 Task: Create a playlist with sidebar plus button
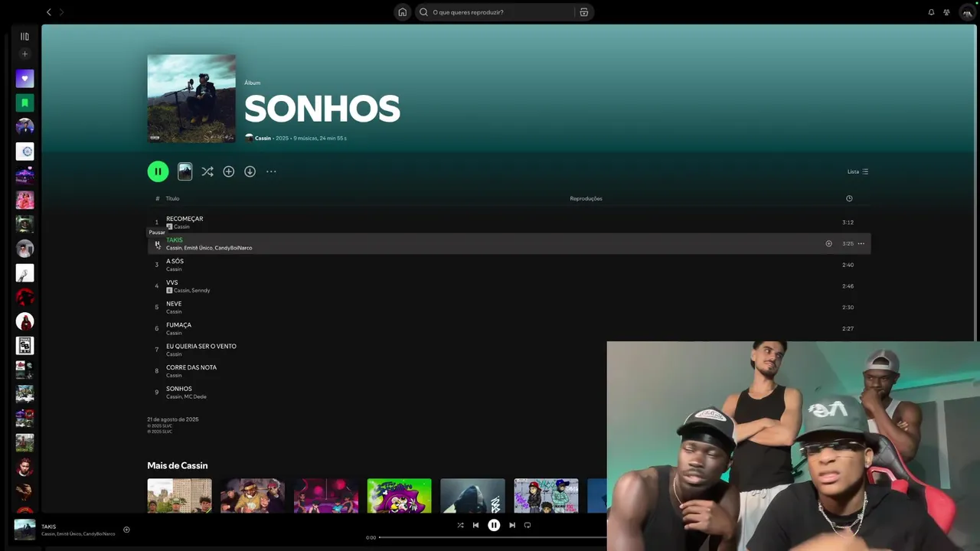coord(24,54)
